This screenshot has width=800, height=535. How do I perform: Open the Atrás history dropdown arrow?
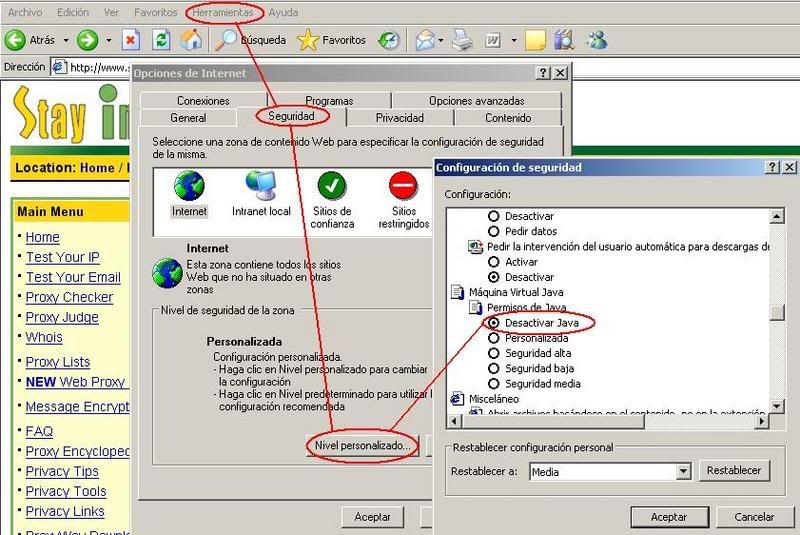pyautogui.click(x=66, y=41)
